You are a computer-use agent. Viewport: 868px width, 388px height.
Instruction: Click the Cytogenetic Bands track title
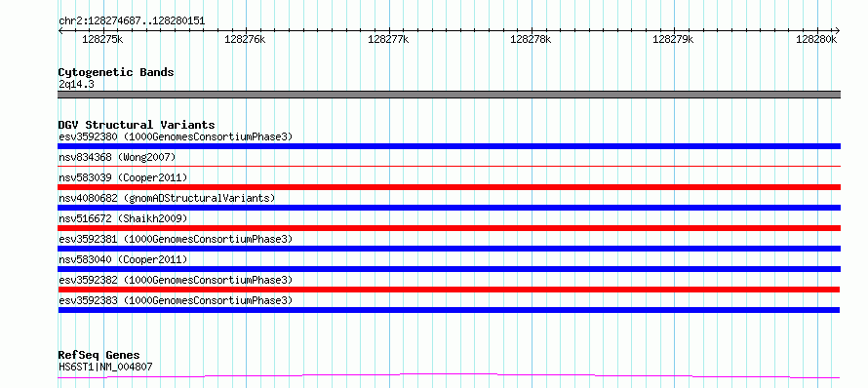tap(116, 72)
